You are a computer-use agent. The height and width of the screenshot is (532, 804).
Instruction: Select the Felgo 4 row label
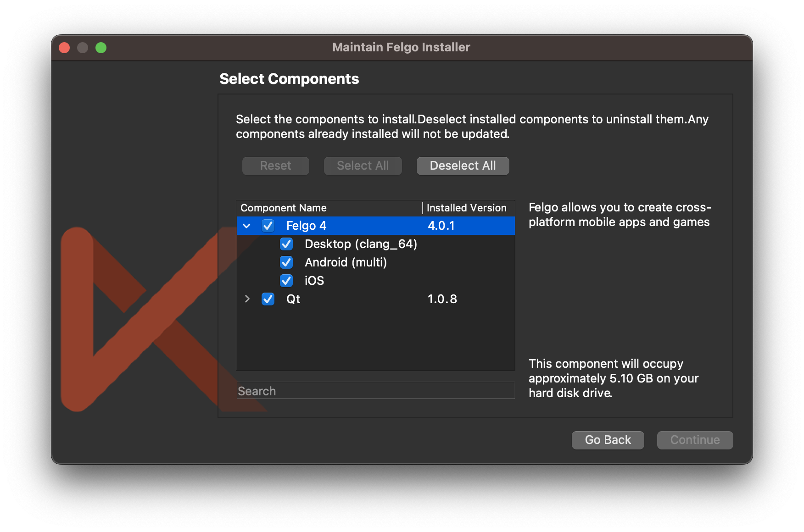tap(307, 226)
